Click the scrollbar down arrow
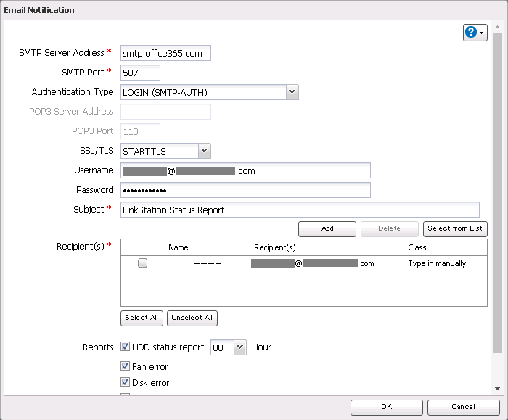This screenshot has width=508, height=420. click(x=497, y=390)
